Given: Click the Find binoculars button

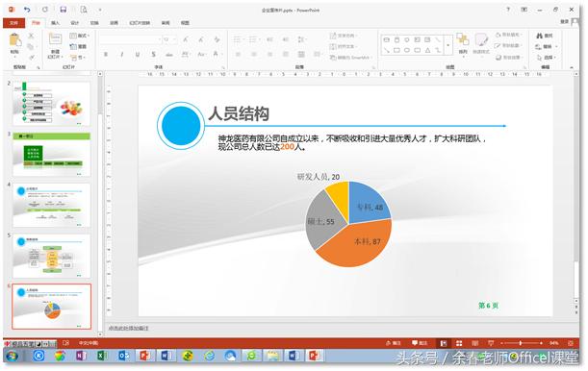Looking at the screenshot, I should tap(545, 36).
